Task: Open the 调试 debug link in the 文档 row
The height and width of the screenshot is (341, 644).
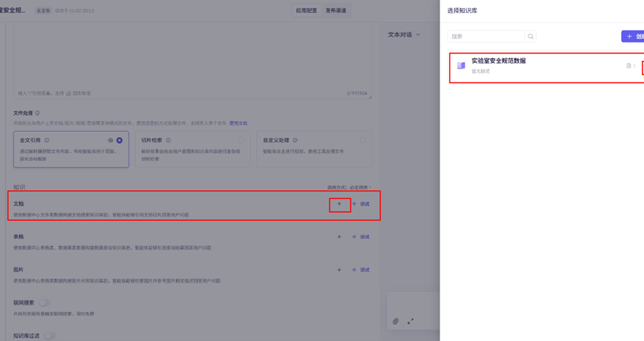Action: click(361, 204)
